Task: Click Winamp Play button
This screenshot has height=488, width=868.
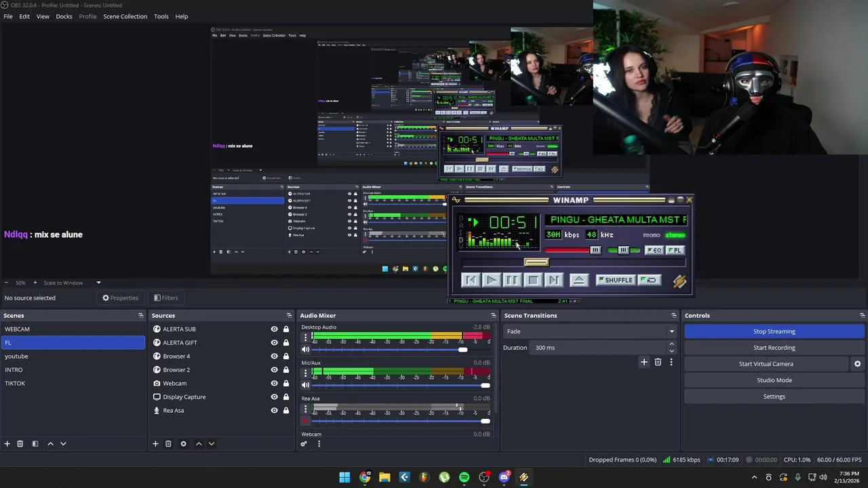Action: tap(492, 280)
